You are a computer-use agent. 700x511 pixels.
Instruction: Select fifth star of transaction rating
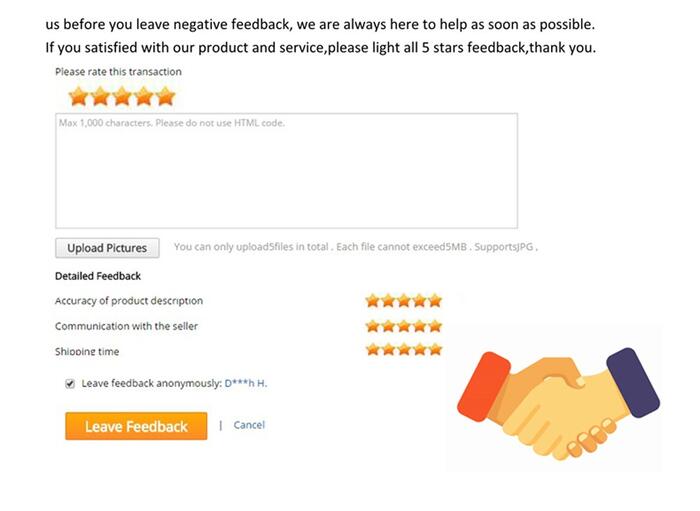coord(166,96)
